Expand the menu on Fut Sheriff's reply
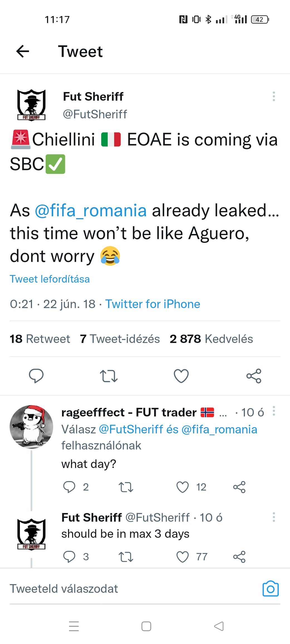This screenshot has height=644, width=290. (x=274, y=517)
